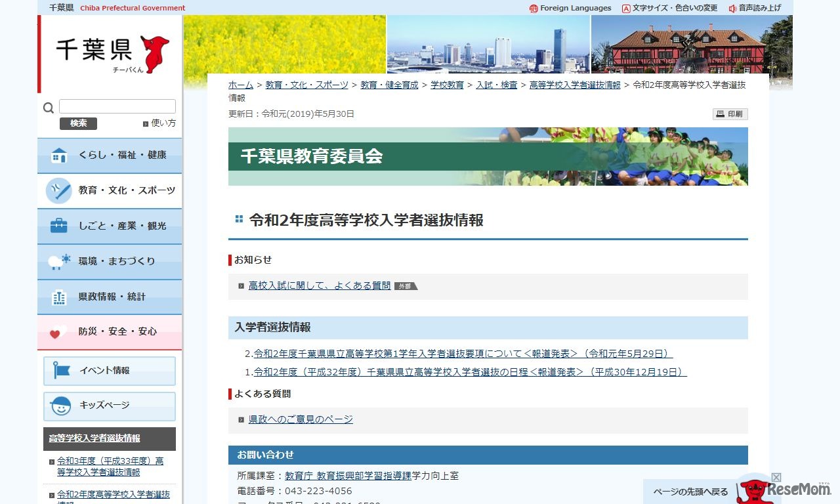Screen dimensions: 840x504
Task: Open Foreign Languages via the globe icon
Action: (534, 8)
